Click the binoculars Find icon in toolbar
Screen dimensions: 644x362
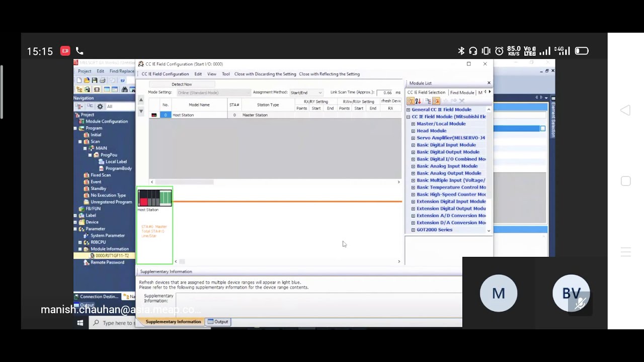click(124, 89)
